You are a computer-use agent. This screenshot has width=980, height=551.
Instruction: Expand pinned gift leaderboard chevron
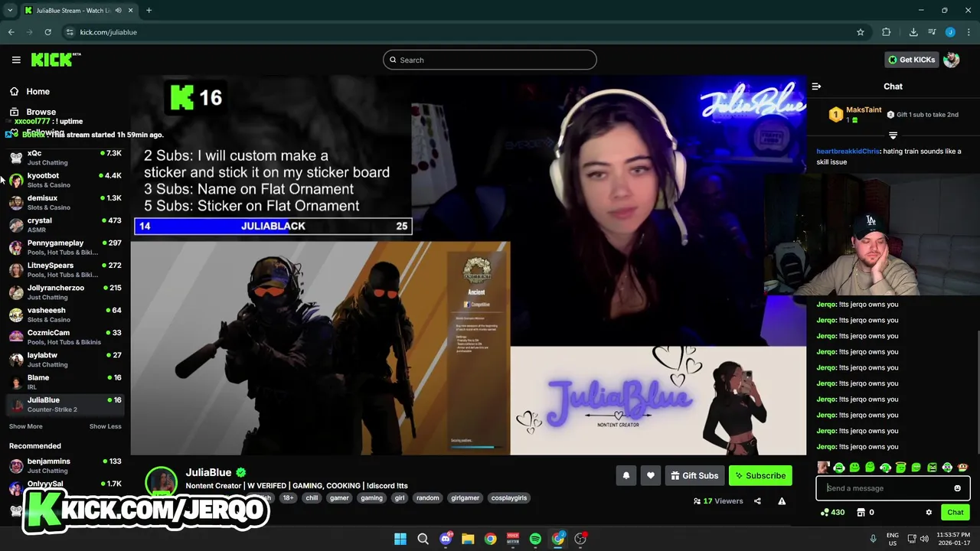pyautogui.click(x=893, y=135)
